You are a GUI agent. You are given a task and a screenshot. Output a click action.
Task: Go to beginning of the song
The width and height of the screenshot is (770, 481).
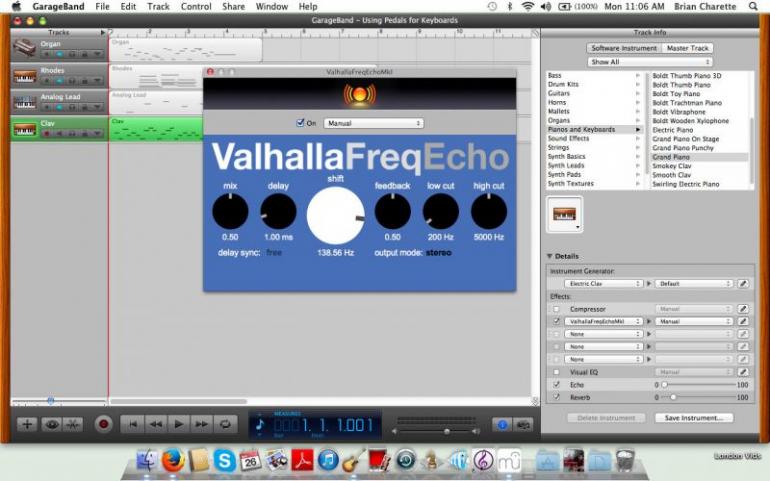[133, 424]
